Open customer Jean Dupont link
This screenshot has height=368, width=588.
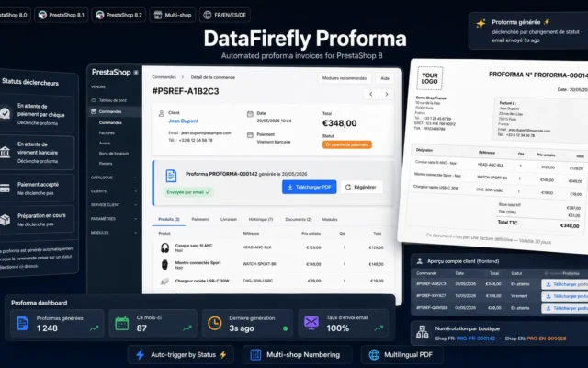184,121
